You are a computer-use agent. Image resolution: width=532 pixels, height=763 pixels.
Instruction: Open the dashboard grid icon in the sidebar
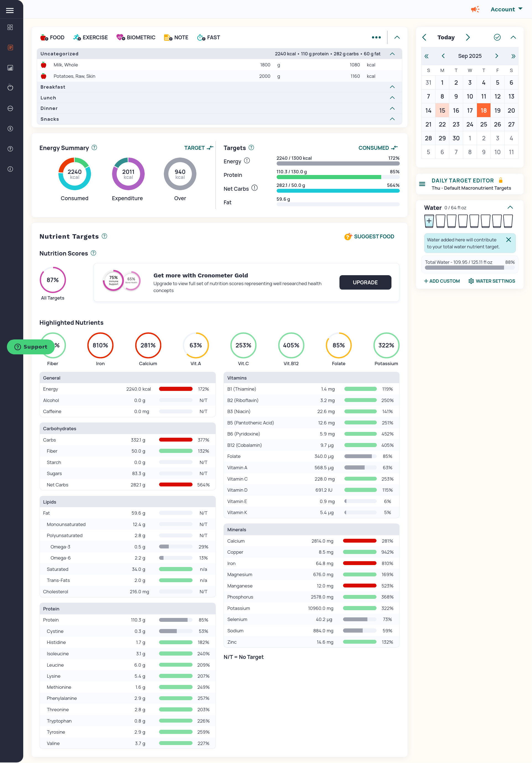[10, 27]
